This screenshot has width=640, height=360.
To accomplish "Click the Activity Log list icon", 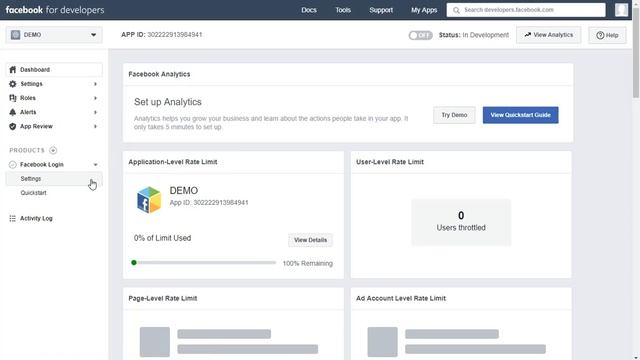I will pos(13,218).
